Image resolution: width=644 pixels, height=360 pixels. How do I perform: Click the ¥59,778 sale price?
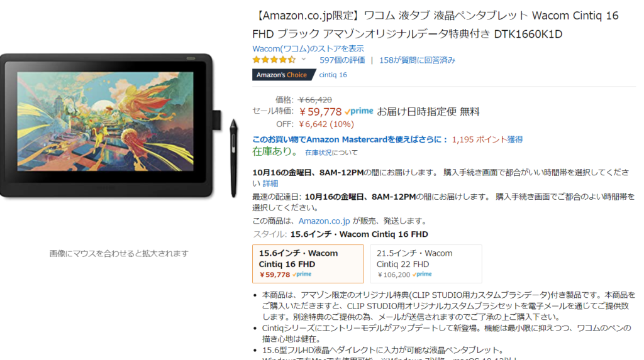(x=320, y=112)
